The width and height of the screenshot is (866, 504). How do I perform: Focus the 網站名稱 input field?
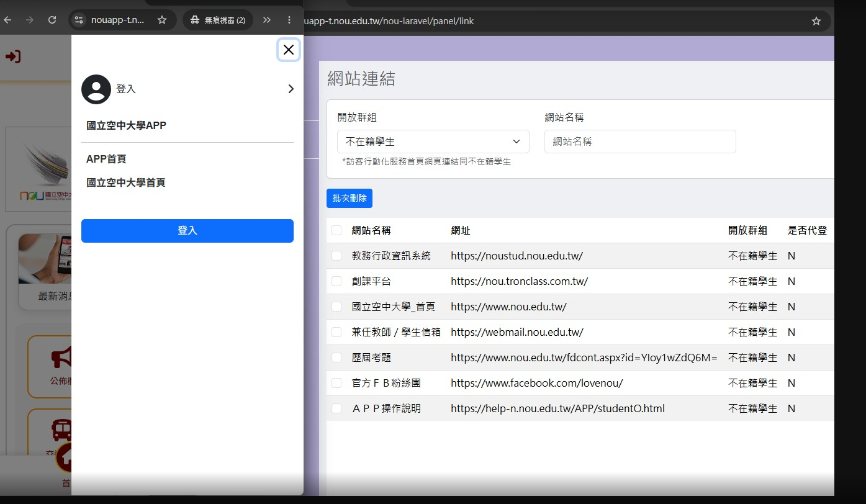coord(640,142)
